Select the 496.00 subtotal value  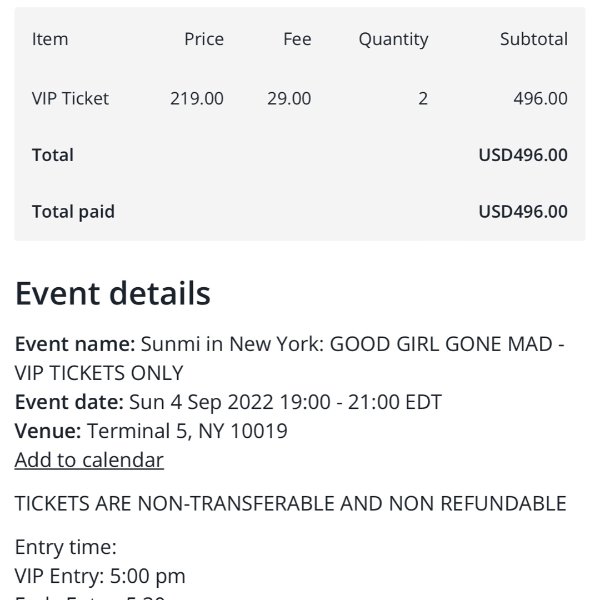pos(540,98)
